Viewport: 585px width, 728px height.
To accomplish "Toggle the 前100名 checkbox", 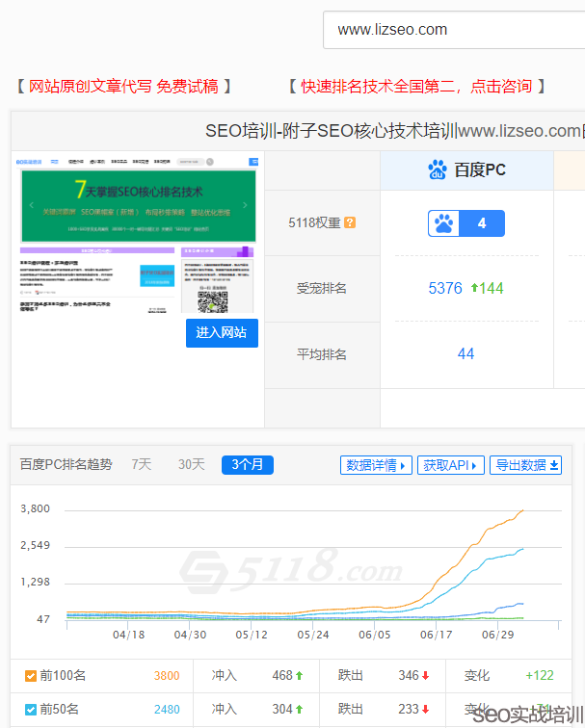I will click(31, 676).
